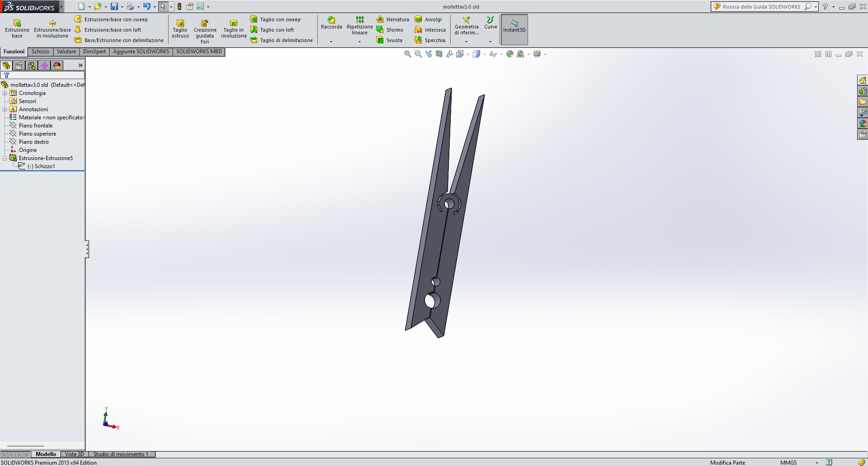The width and height of the screenshot is (868, 466).
Task: Click the Save icon in the top toolbar
Action: (x=114, y=6)
